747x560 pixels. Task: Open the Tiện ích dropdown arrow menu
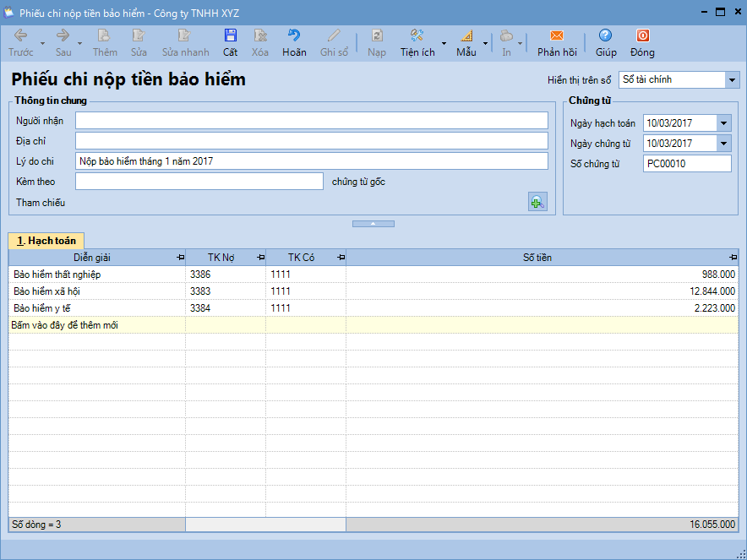444,43
